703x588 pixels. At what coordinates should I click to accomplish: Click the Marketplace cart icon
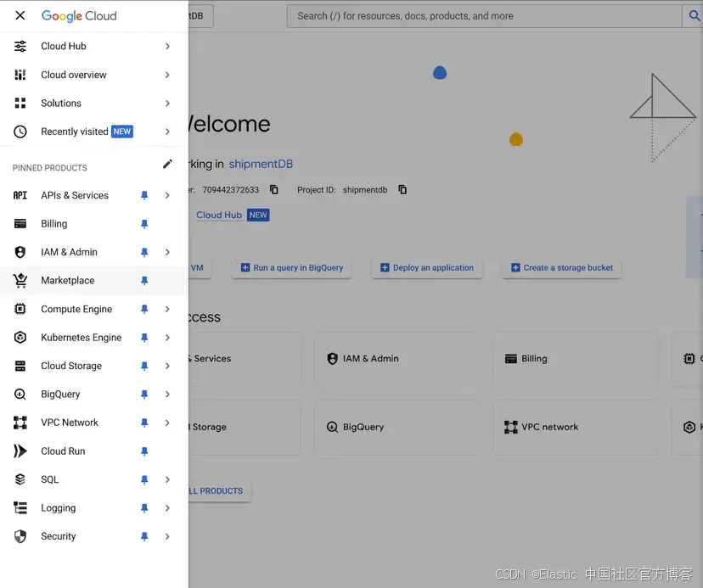20,281
